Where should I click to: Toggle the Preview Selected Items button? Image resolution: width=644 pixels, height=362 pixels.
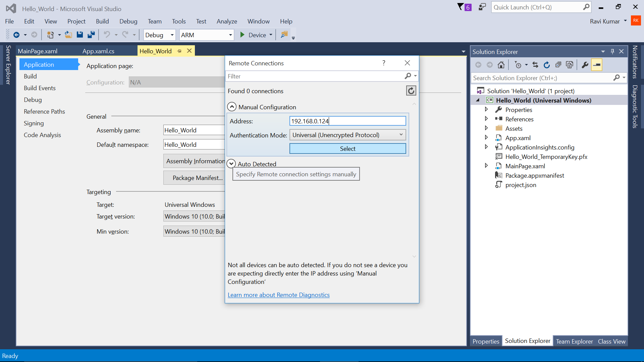coord(597,65)
